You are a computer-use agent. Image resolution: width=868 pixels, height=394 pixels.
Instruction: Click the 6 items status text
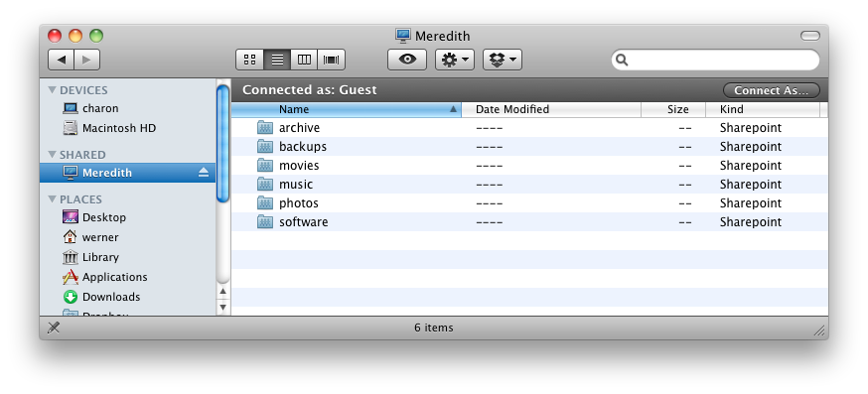coord(434,328)
